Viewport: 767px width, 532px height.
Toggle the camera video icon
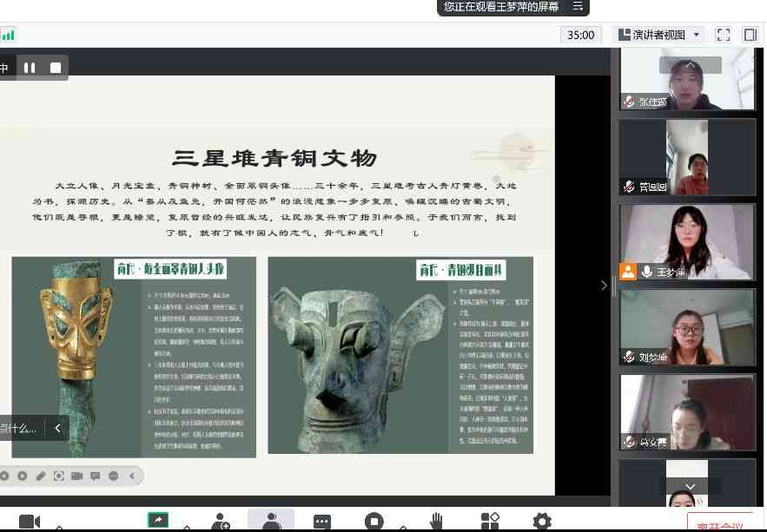[x=30, y=521]
